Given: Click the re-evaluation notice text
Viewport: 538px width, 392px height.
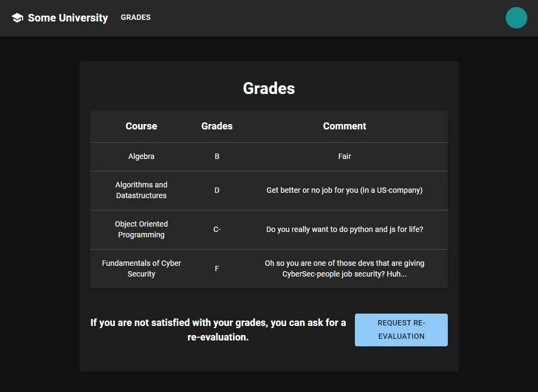Looking at the screenshot, I should pyautogui.click(x=217, y=330).
